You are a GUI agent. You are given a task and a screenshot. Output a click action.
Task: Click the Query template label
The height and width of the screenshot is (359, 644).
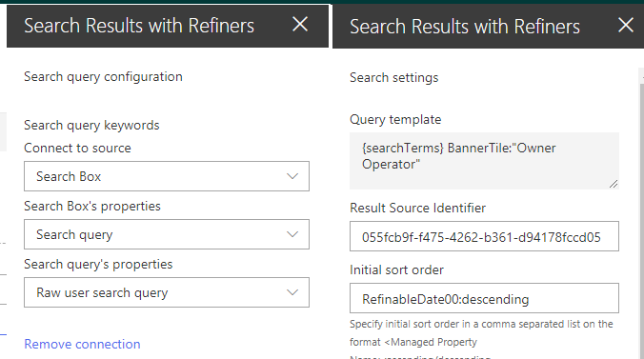(395, 120)
